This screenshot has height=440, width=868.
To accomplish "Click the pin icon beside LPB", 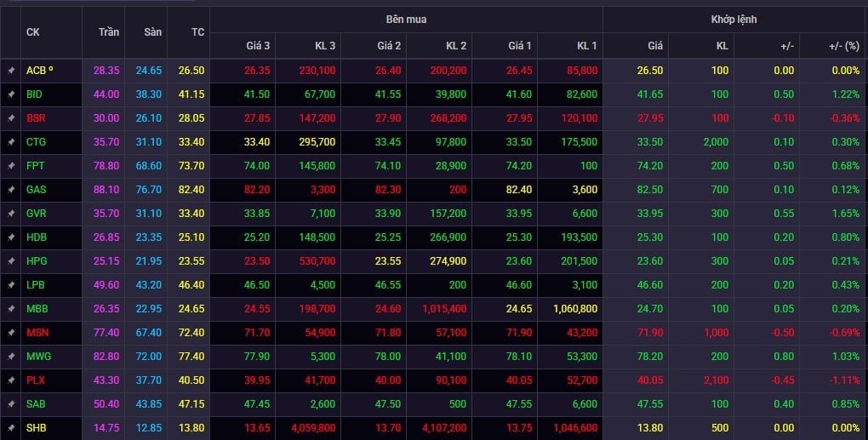I will tap(10, 285).
